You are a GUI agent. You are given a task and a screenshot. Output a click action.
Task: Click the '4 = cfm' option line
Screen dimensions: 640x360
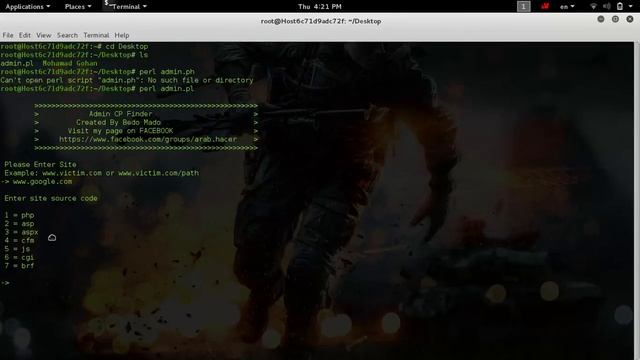(x=19, y=240)
